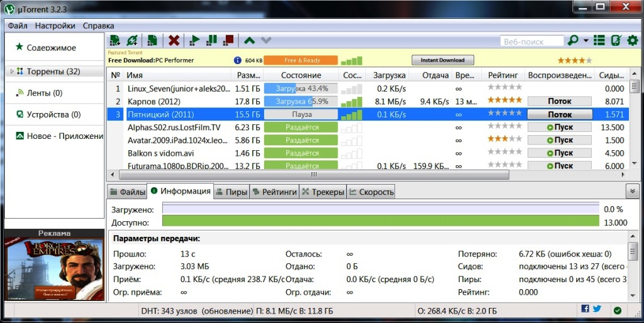
Task: Open preferences via the gear icon
Action: tap(632, 40)
